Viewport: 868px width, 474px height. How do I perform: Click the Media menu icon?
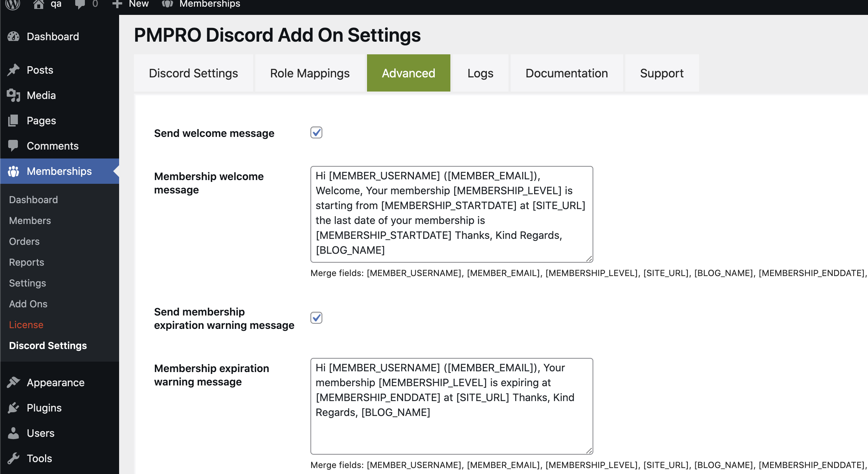point(15,95)
